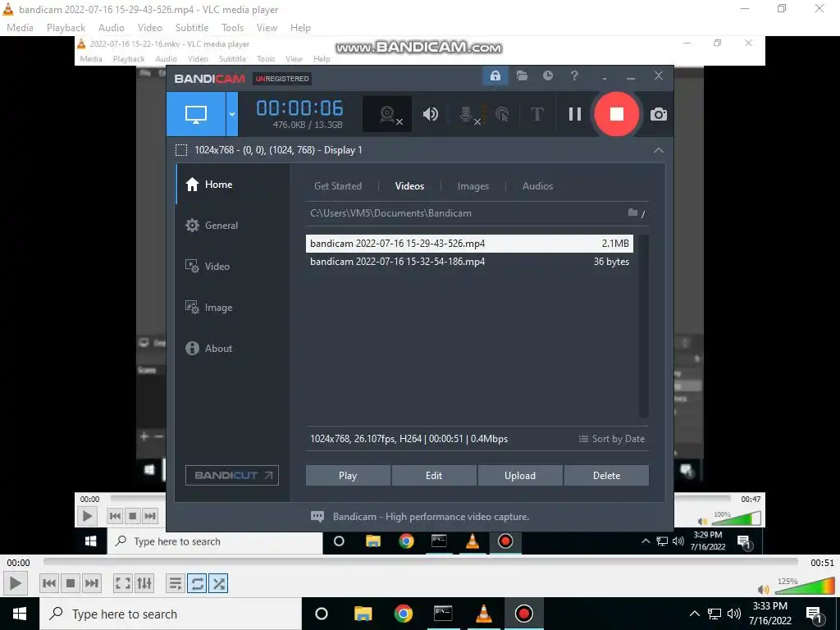Switch to the Videos tab
840x630 pixels.
409,186
